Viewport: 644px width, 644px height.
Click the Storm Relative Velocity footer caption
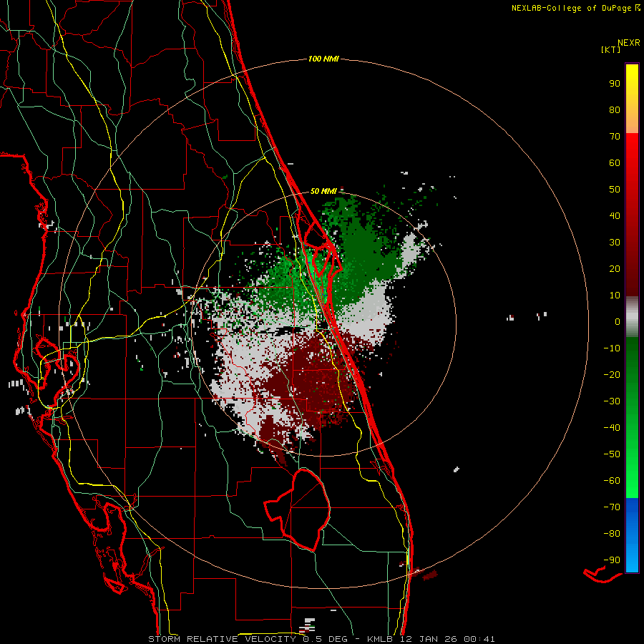coord(321,639)
